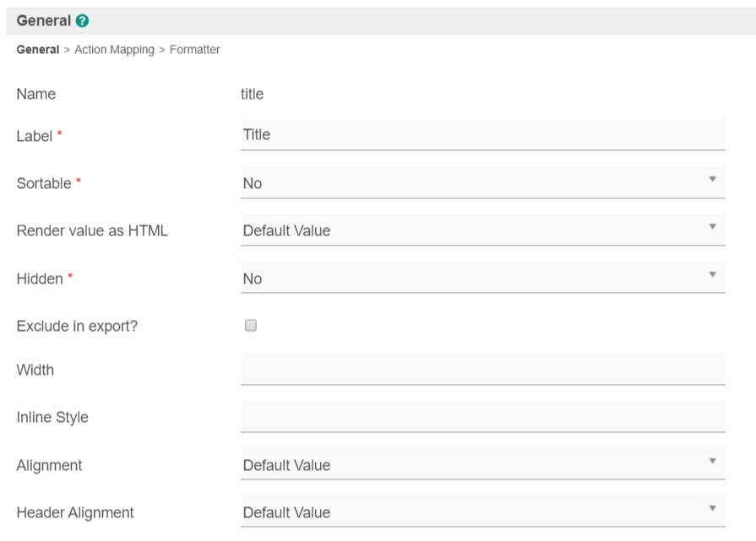Image resolution: width=756 pixels, height=541 pixels.
Task: Click the Hidden dropdown arrow
Action: tap(712, 274)
